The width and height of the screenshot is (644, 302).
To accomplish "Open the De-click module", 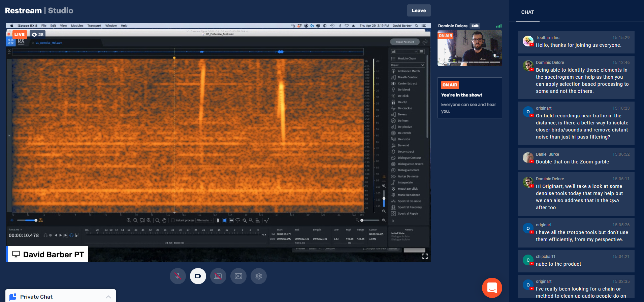I will pos(400,96).
